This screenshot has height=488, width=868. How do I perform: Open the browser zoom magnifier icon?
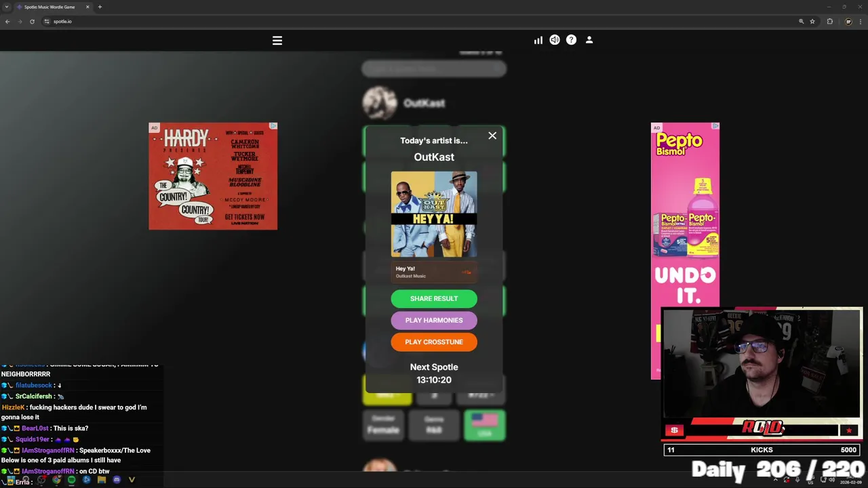coord(801,21)
